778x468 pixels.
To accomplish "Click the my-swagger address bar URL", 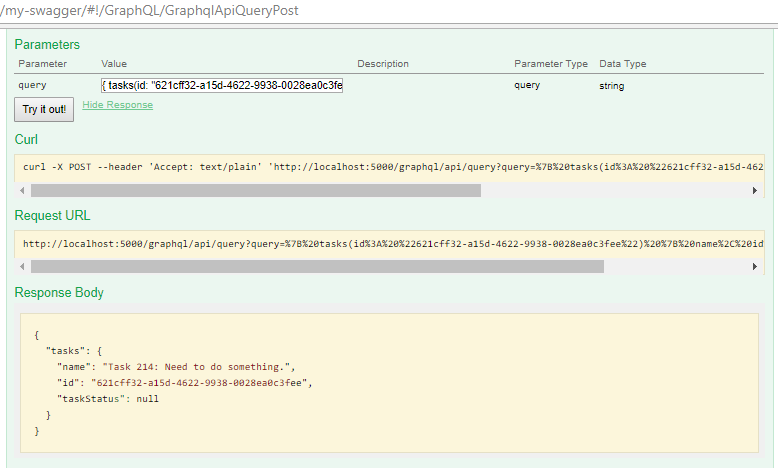I will (150, 11).
